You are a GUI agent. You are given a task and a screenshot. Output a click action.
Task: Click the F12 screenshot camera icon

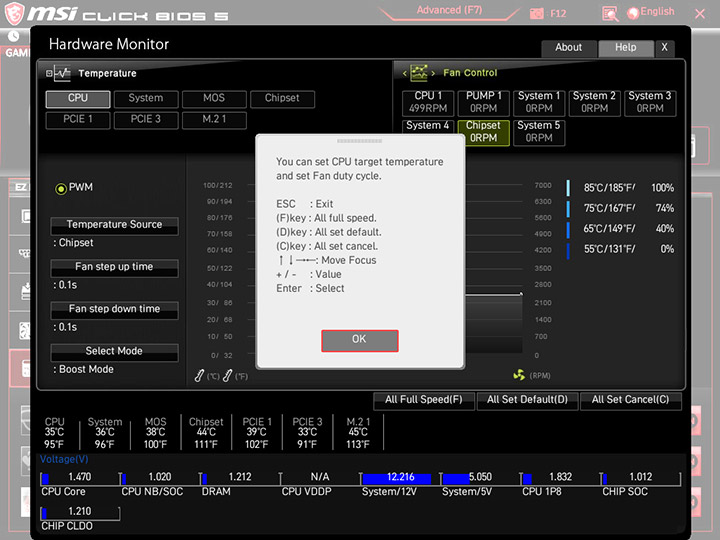pos(536,13)
